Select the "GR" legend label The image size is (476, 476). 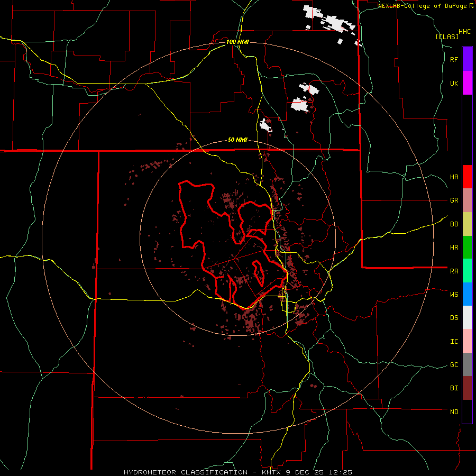coord(454,200)
